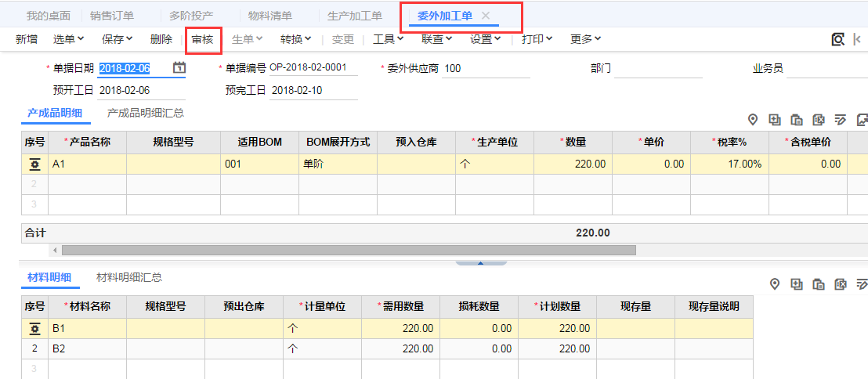Screen dimensions: 868x379
Task: Click delete-row icon above the material table
Action: point(841,284)
